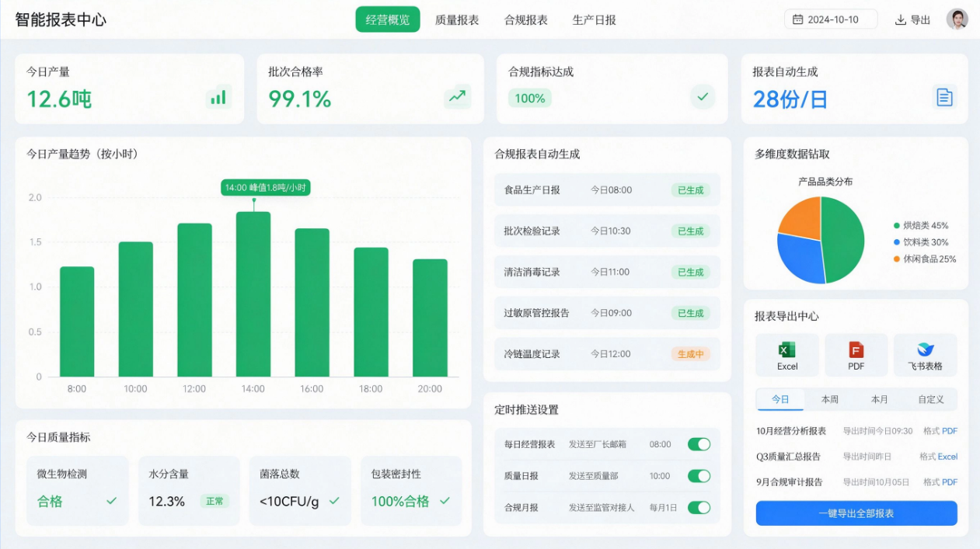Switch to the 质量报表 tab
980x549 pixels.
click(457, 20)
